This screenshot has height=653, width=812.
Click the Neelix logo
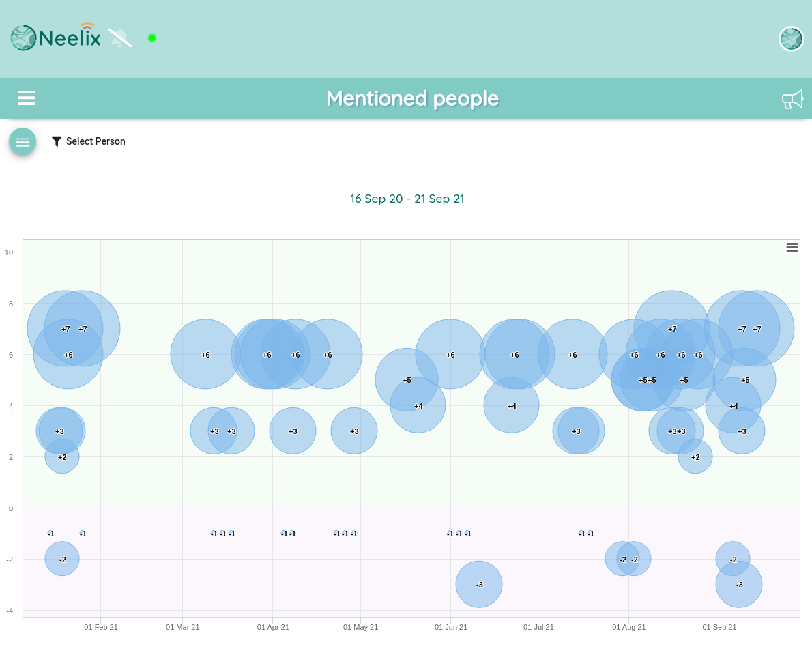point(55,38)
